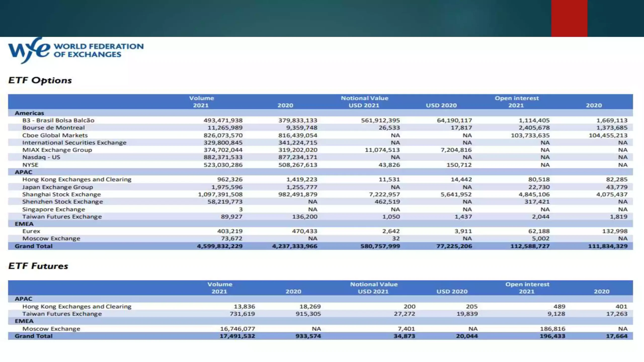Click the total 4,237,333,966
Screen dimensions: 644x362
pos(295,246)
